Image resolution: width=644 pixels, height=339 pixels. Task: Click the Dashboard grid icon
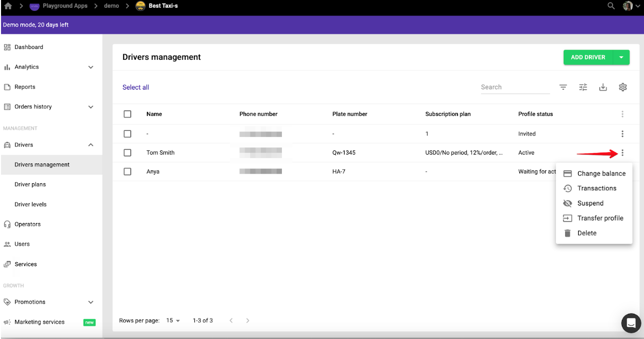[x=7, y=47]
